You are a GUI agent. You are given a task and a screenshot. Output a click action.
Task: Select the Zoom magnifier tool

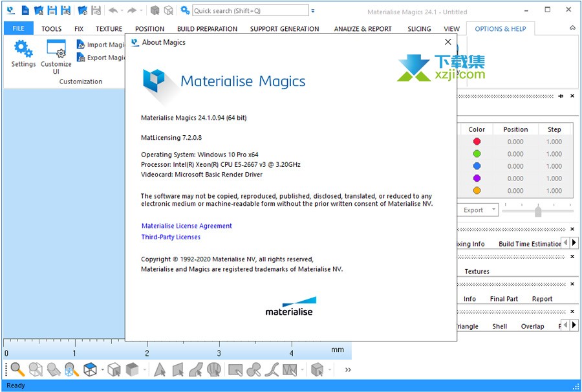pyautogui.click(x=17, y=369)
